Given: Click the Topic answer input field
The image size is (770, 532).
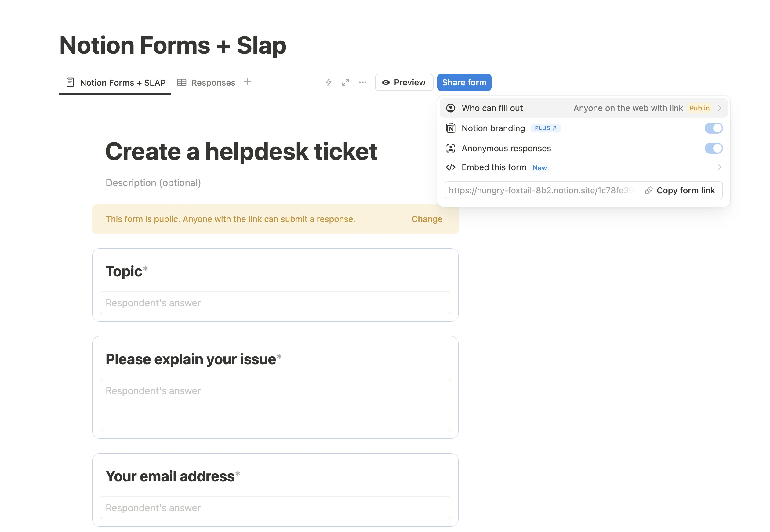Looking at the screenshot, I should click(x=275, y=303).
